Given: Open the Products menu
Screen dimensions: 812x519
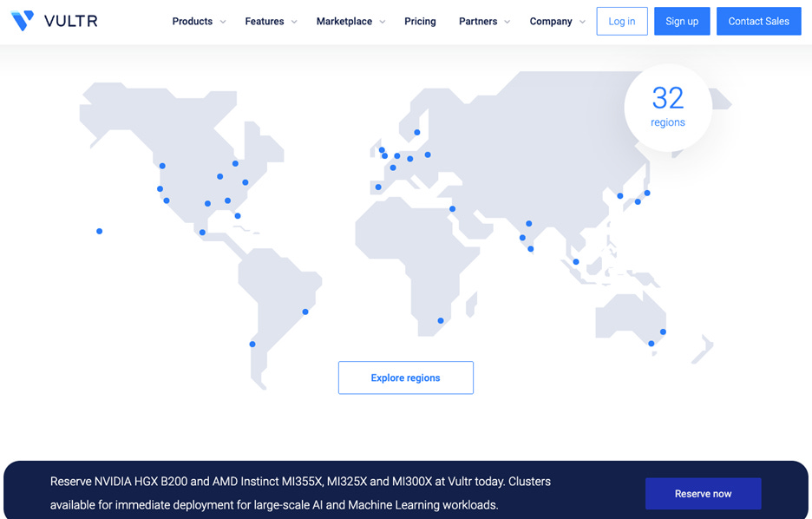Looking at the screenshot, I should coord(192,21).
